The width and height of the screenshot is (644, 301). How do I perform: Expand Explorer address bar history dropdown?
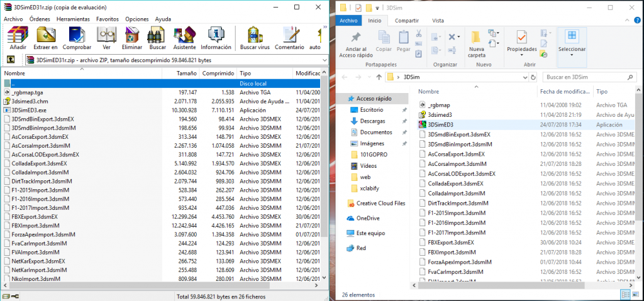[525, 77]
